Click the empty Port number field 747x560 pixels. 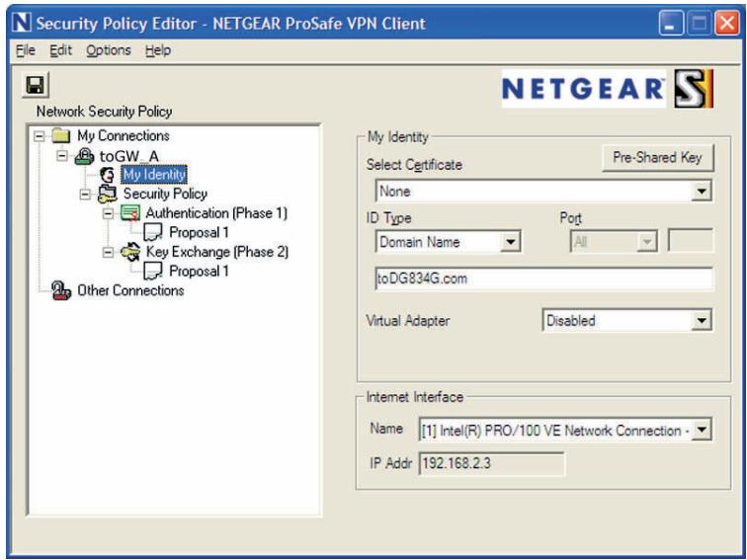pyautogui.click(x=691, y=241)
